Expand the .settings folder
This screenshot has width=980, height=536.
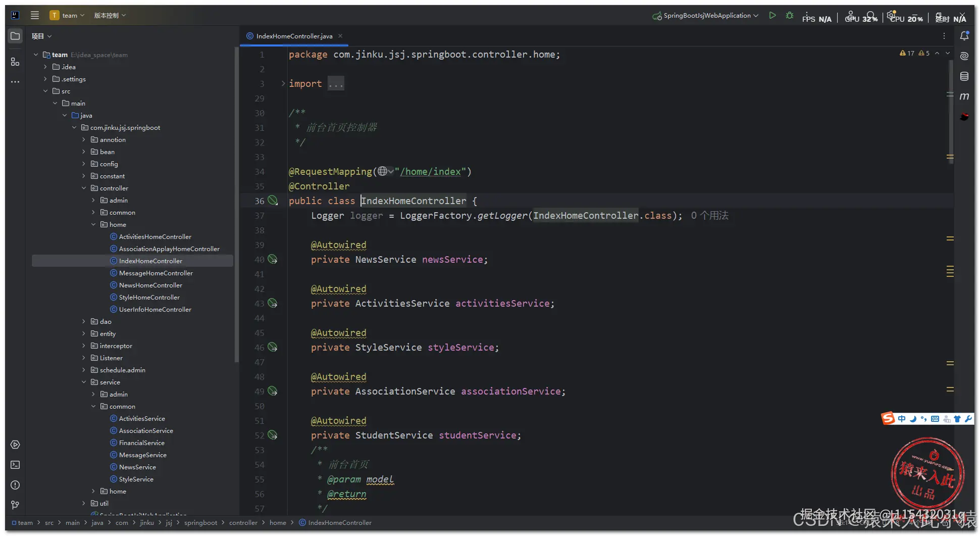45,79
